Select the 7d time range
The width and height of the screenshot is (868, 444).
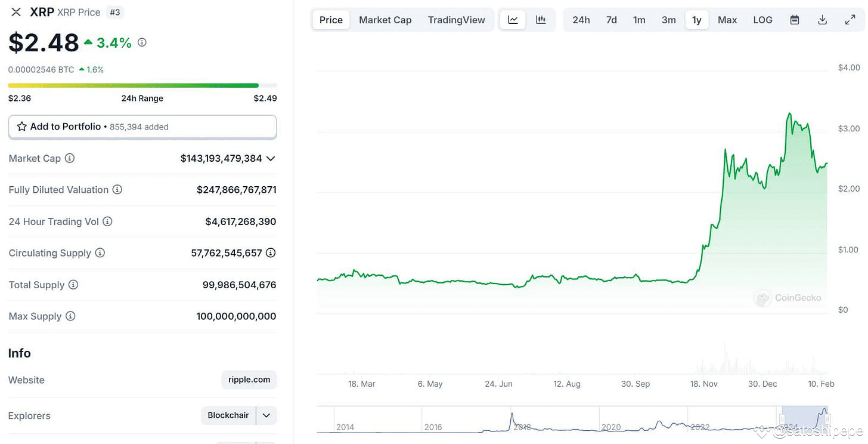[611, 20]
